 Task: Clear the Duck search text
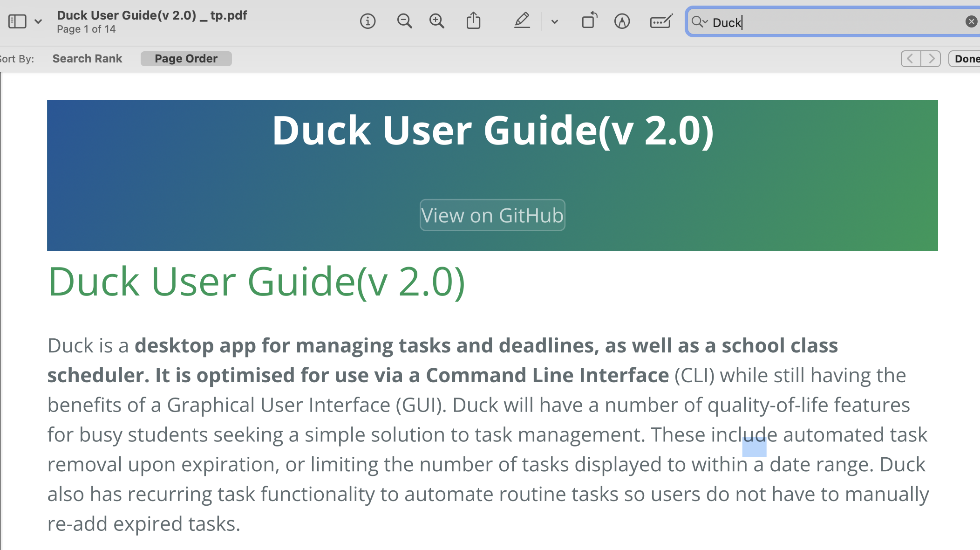(x=971, y=21)
